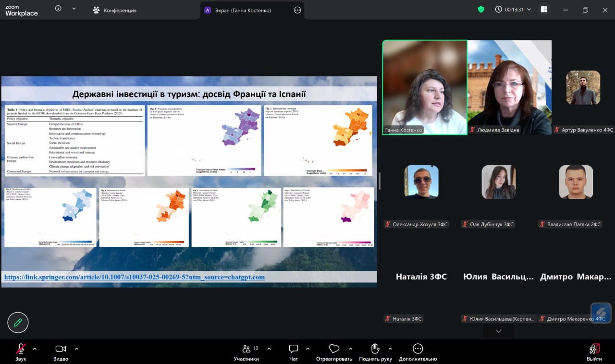Screen dimensions: 615x364
Task: Open the link.springer.com article link
Action: coord(134,277)
